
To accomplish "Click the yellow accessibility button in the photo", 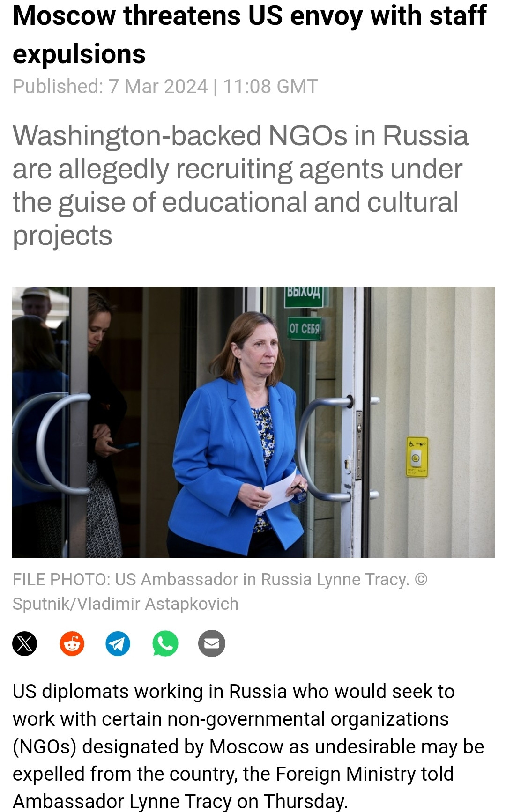I will pyautogui.click(x=417, y=457).
